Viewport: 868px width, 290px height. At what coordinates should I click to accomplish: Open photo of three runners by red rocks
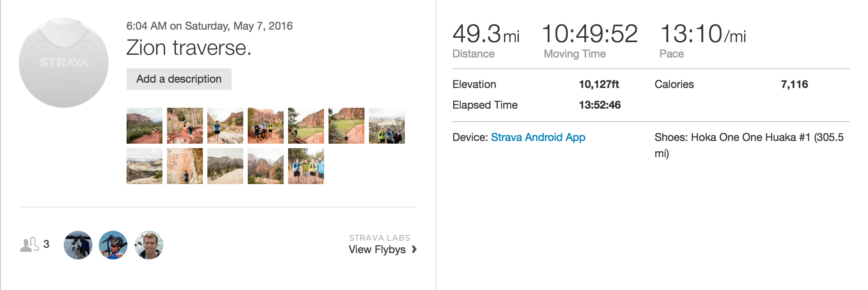(x=266, y=126)
